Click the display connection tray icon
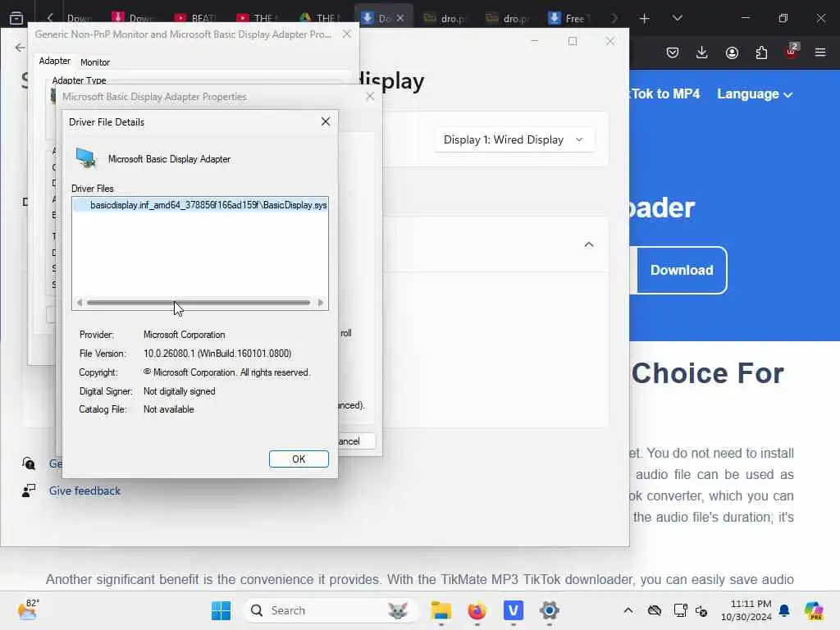The height and width of the screenshot is (630, 840). coord(680,610)
